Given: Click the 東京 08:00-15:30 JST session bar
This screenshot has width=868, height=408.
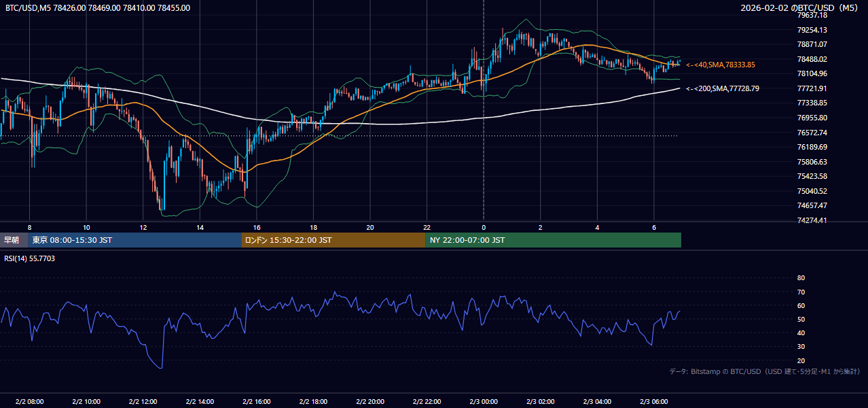Looking at the screenshot, I should (x=134, y=240).
